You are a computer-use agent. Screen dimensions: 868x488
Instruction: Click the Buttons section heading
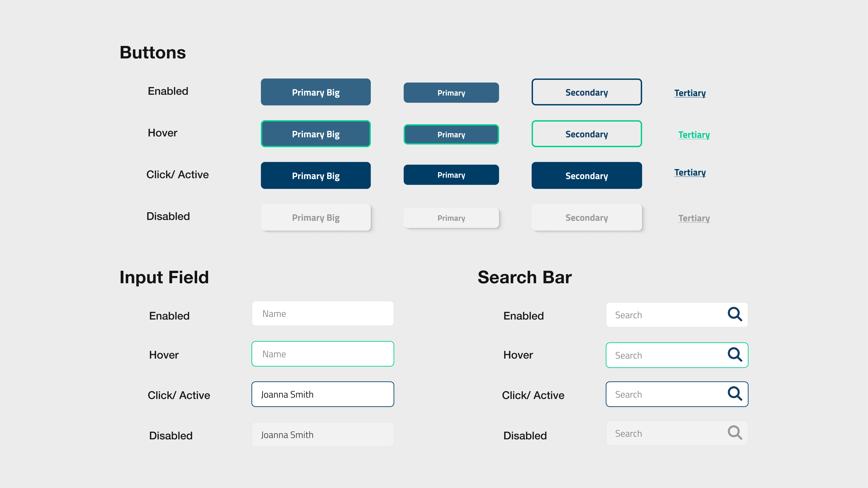click(x=153, y=53)
